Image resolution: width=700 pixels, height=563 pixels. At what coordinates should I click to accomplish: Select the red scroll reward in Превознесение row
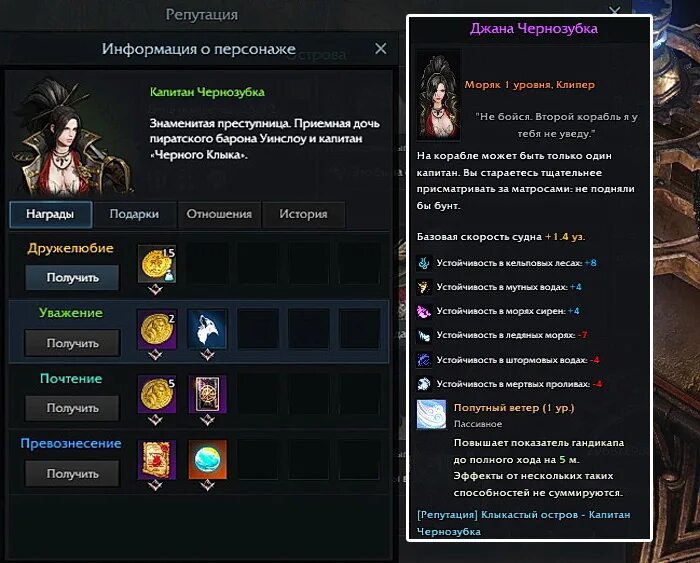[x=157, y=459]
